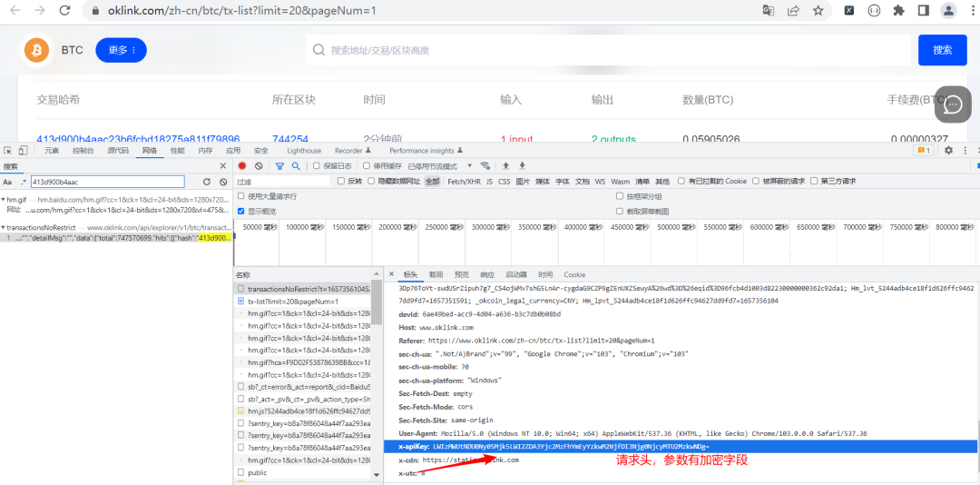980x485 pixels.
Task: Enable 按框架分组 checkbox
Action: click(620, 196)
